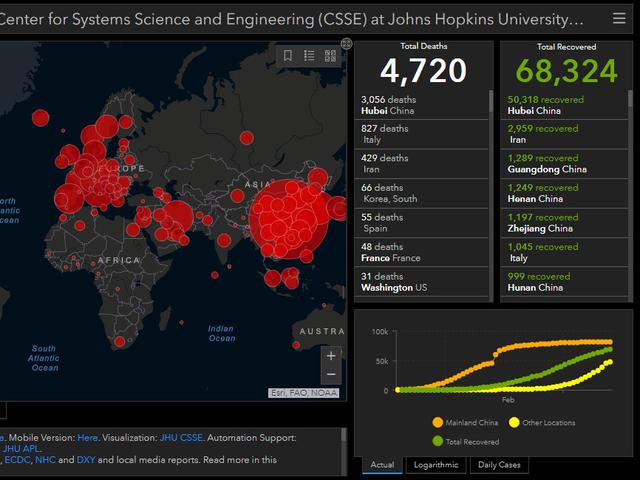640x480 pixels.
Task: Toggle Other Locations series in legend
Action: [542, 422]
